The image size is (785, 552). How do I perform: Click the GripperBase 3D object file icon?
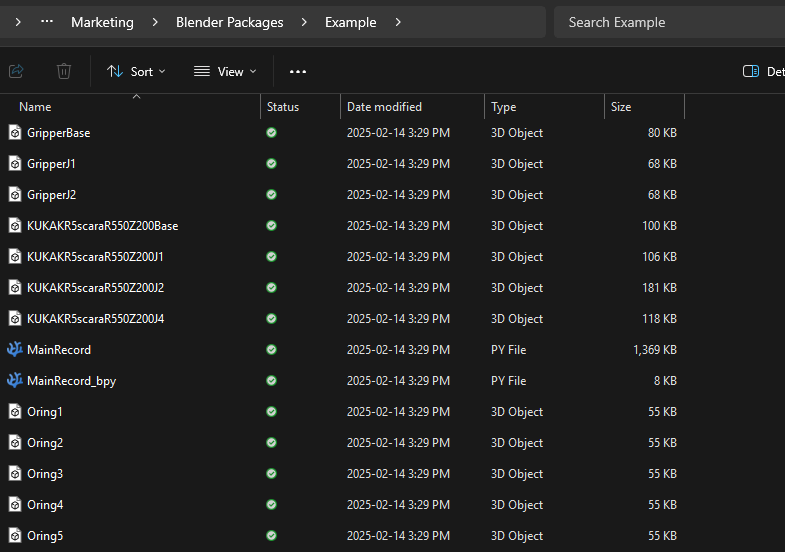point(15,133)
